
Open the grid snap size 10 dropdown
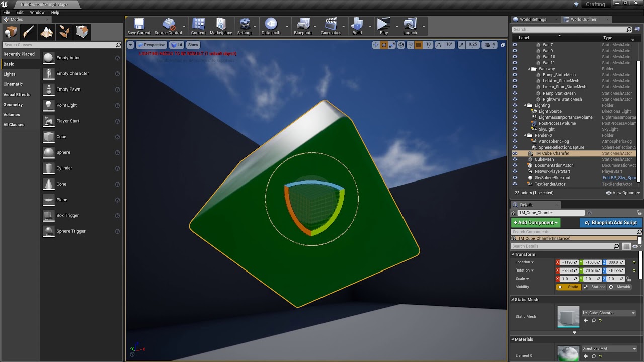(428, 45)
